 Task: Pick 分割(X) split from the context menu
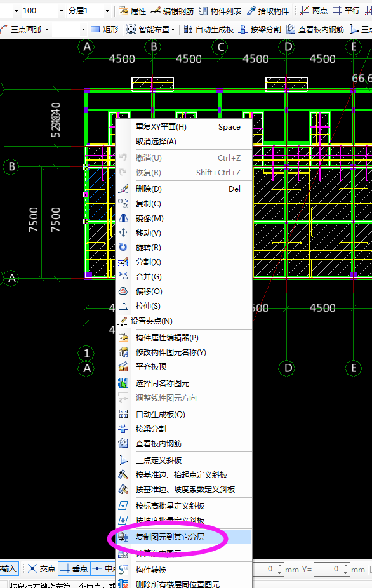183,262
